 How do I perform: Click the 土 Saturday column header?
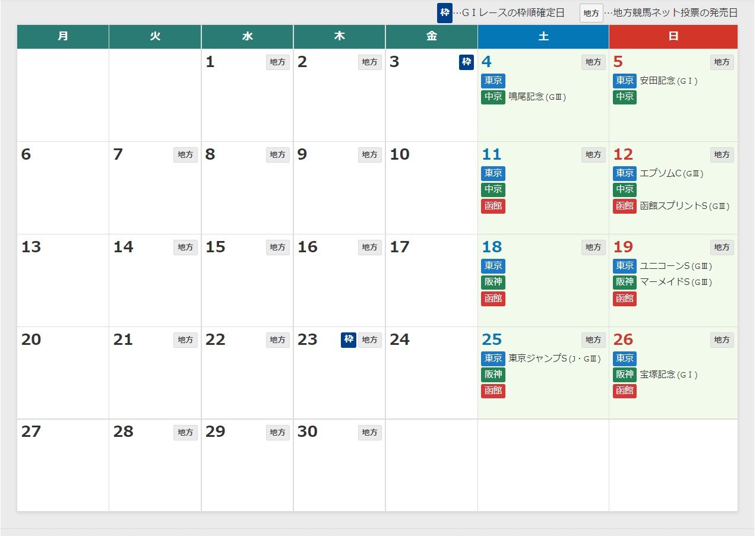pos(543,37)
